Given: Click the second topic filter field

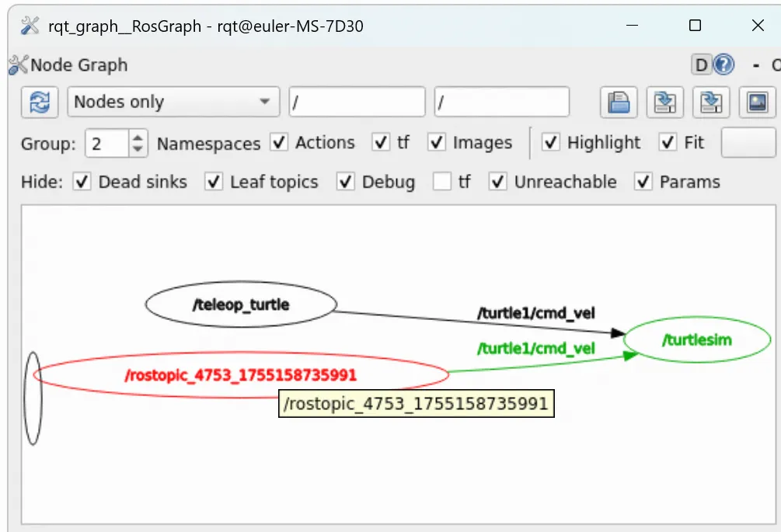Looking at the screenshot, I should pos(501,102).
